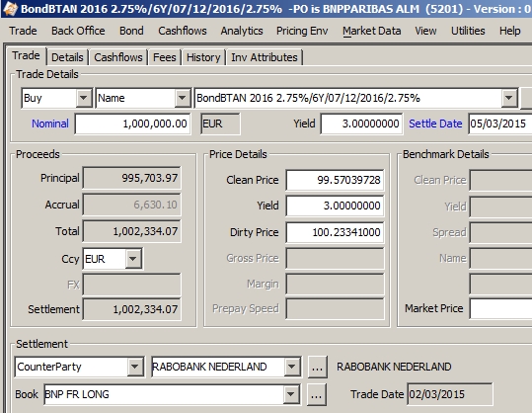
Task: Click the Benchmark Yield field
Action: tap(500, 206)
